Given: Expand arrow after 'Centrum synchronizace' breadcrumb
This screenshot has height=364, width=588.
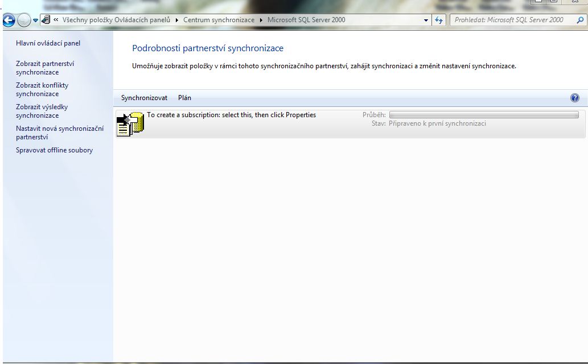Looking at the screenshot, I should point(261,20).
